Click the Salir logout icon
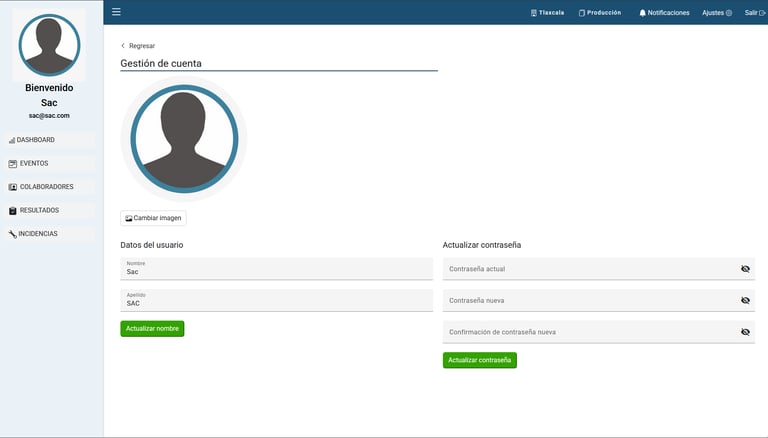Viewport: 768px width, 438px height. pyautogui.click(x=762, y=13)
